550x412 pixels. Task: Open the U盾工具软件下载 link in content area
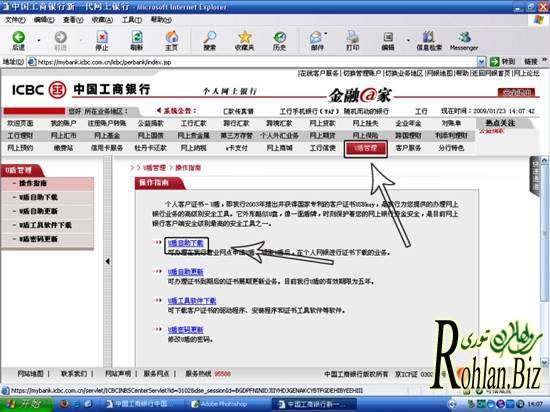click(x=192, y=301)
